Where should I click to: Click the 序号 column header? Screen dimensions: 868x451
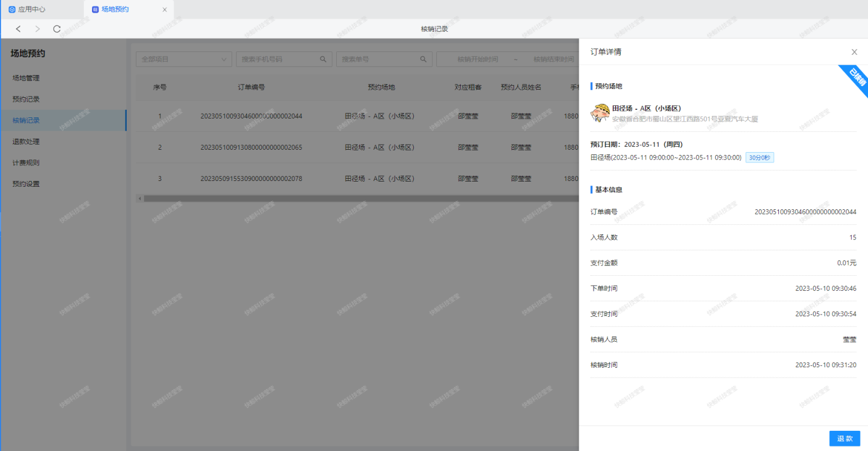click(160, 87)
